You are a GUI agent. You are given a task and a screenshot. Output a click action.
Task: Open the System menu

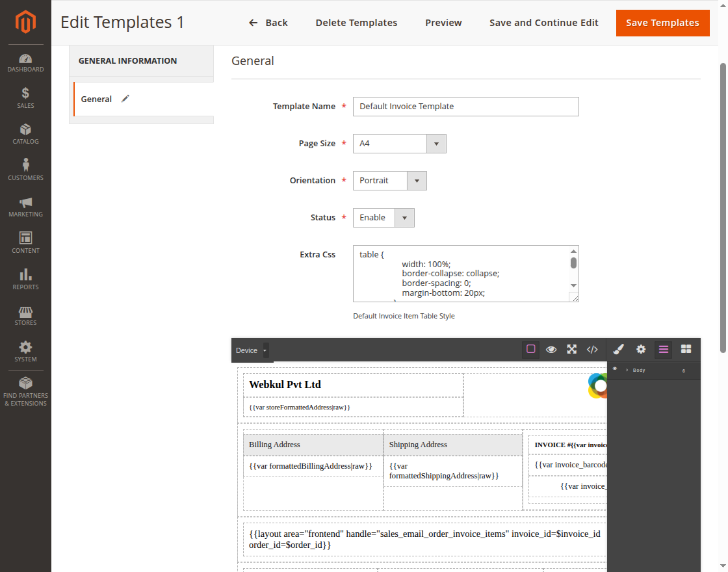[x=25, y=352]
